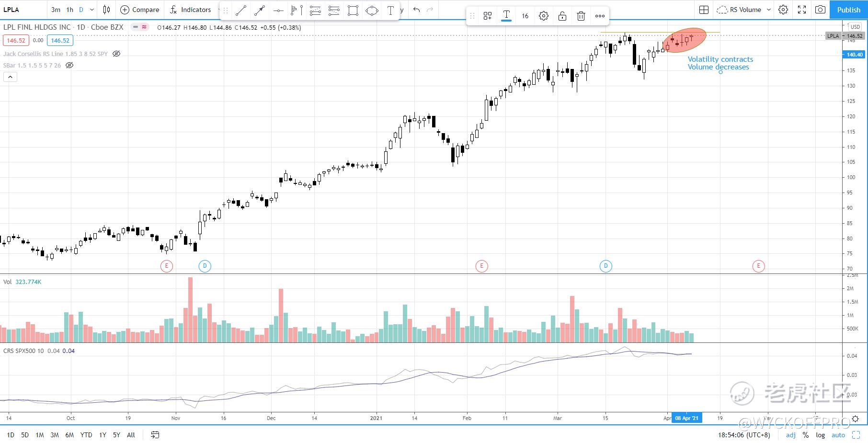Take a chart snapshot with camera icon
This screenshot has width=868, height=443.
click(821, 10)
